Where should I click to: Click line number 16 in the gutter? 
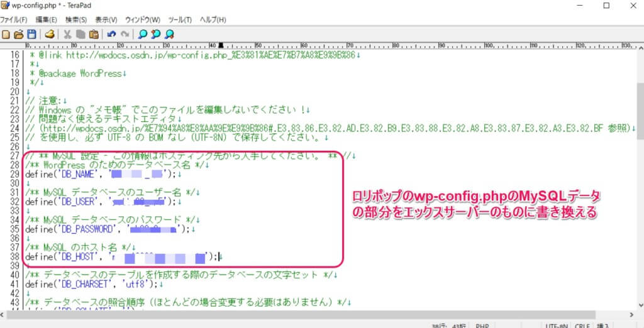(14, 55)
